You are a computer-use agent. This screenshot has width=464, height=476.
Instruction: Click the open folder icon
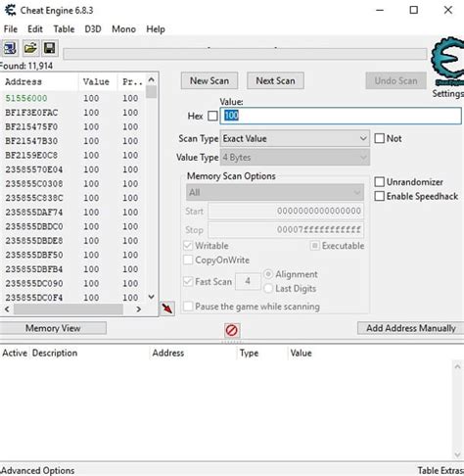coord(30,49)
